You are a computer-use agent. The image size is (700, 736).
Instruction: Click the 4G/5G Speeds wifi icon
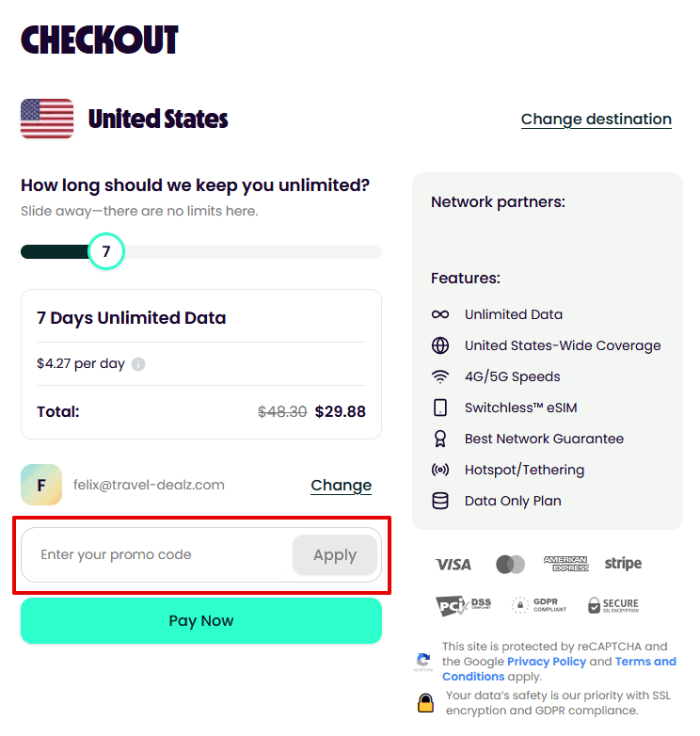(x=439, y=376)
